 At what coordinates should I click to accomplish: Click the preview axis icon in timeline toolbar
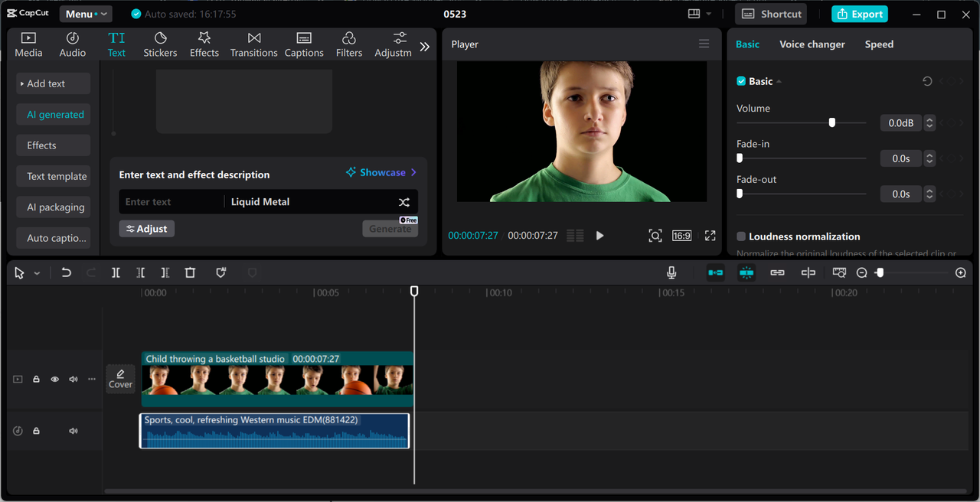coord(808,272)
